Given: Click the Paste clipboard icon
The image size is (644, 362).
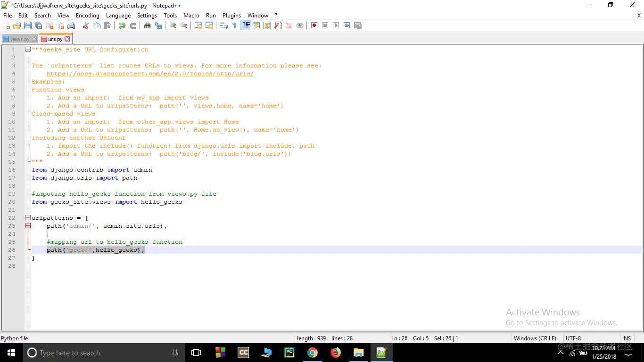Looking at the screenshot, I should tap(107, 25).
